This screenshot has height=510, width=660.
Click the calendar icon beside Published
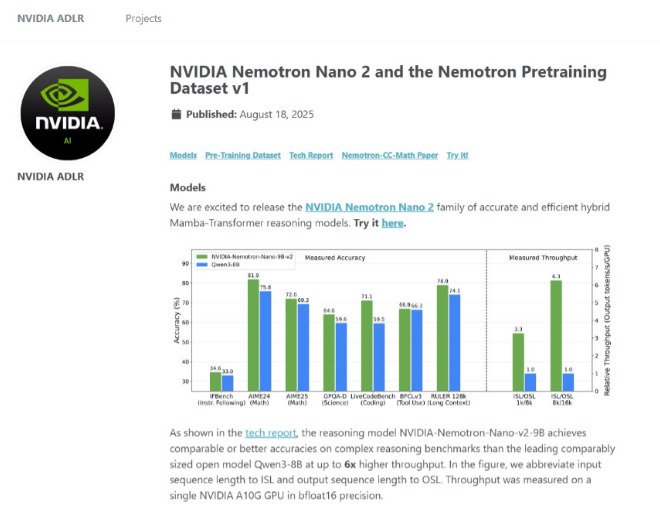coord(176,114)
